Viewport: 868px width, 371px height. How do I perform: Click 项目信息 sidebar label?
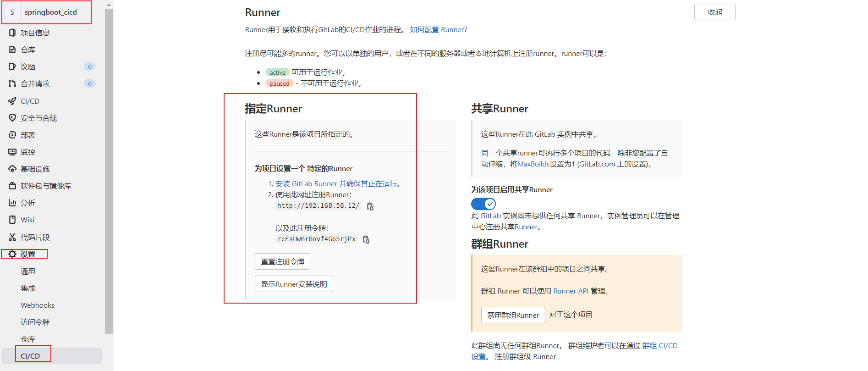click(35, 33)
